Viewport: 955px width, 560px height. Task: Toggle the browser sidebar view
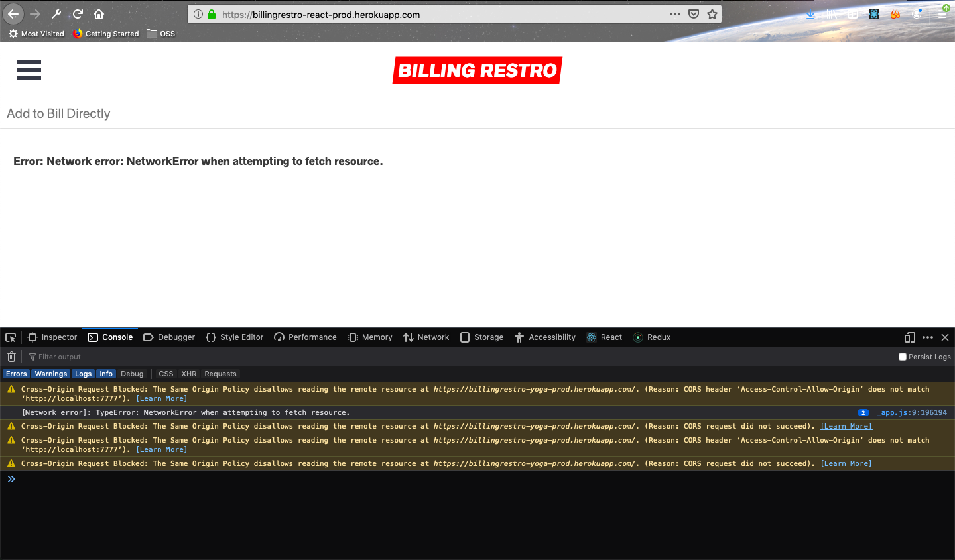point(853,14)
